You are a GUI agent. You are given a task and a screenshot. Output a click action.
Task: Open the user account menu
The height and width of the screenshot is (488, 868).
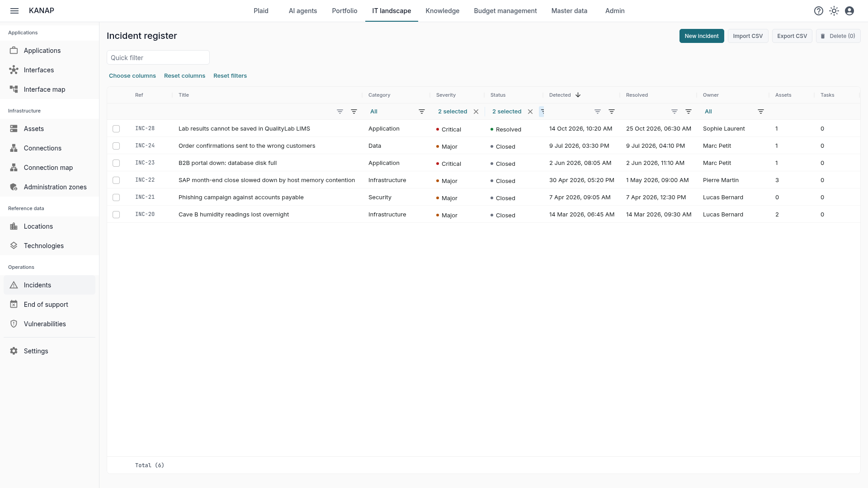(849, 11)
